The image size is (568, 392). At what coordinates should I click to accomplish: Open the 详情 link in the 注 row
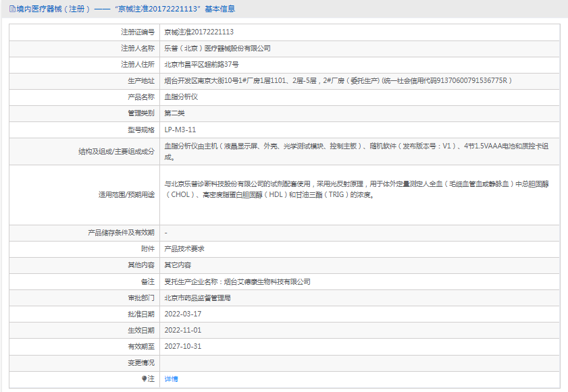point(171,379)
